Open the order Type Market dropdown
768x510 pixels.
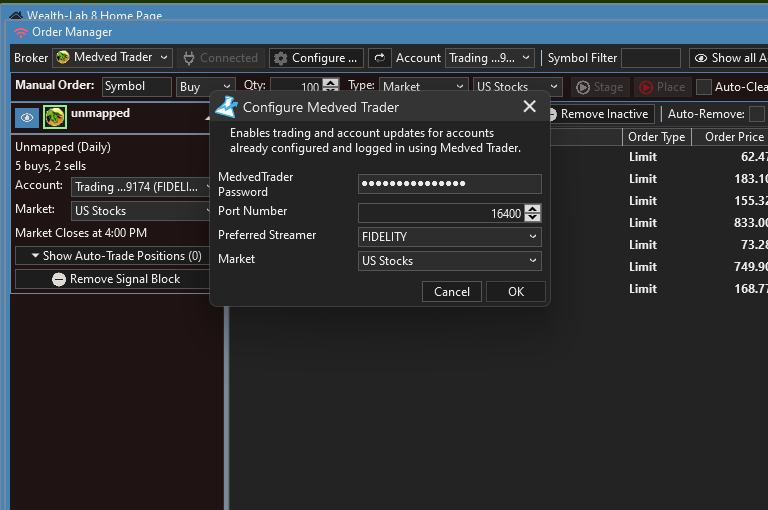coord(423,87)
